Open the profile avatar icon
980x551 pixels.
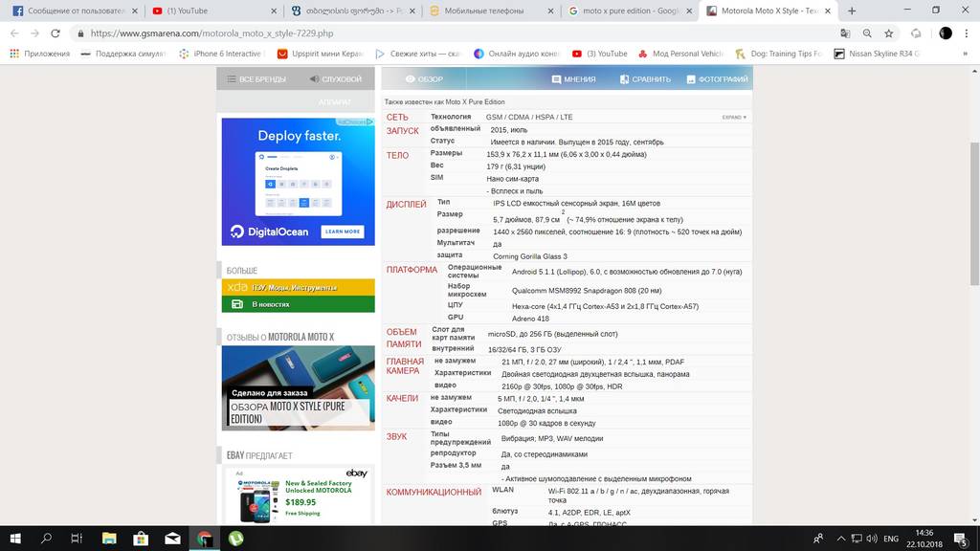[x=945, y=33]
